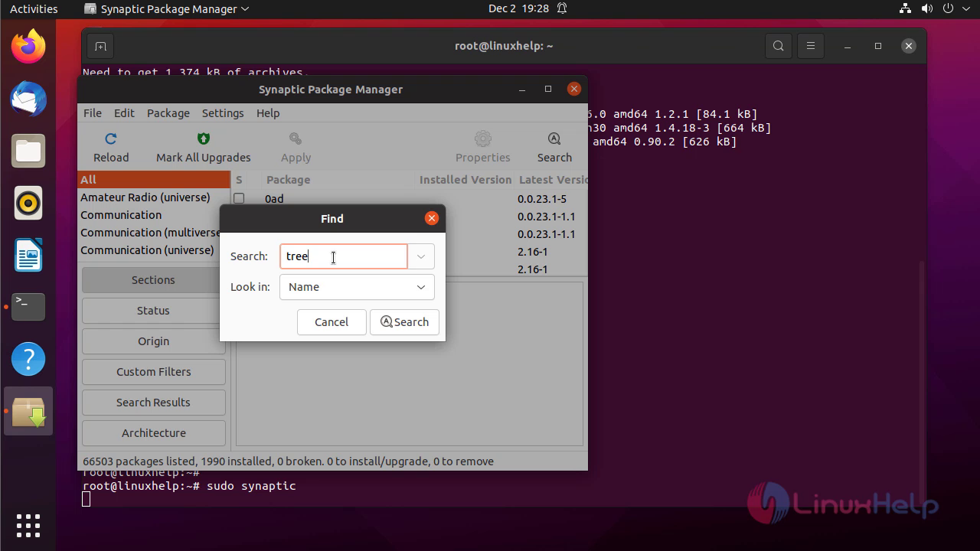The height and width of the screenshot is (551, 980).
Task: Sort by the Installed Version column header
Action: (465, 180)
